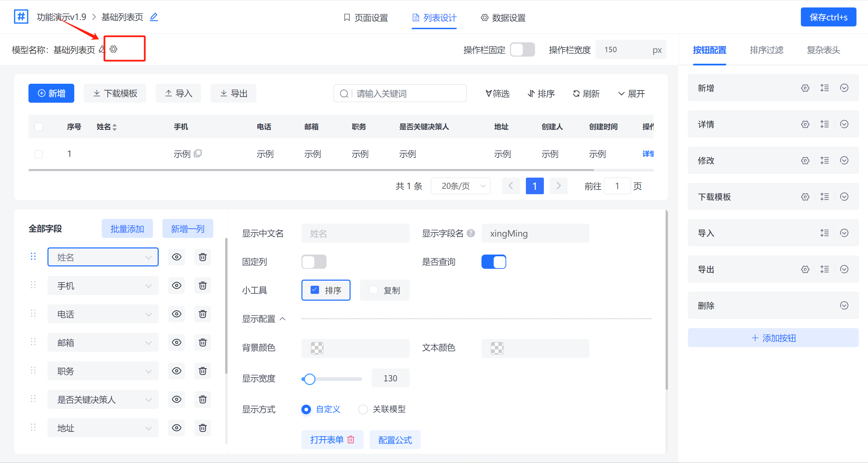This screenshot has width=868, height=463.
Task: Toggle the 操作栏固定 switch
Action: (522, 50)
